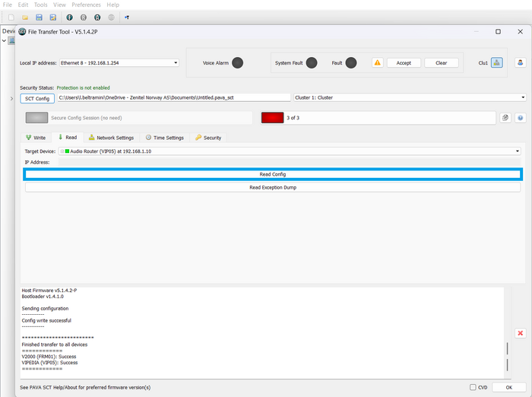Click the Read Exception Dump button
The height and width of the screenshot is (397, 532).
[273, 187]
